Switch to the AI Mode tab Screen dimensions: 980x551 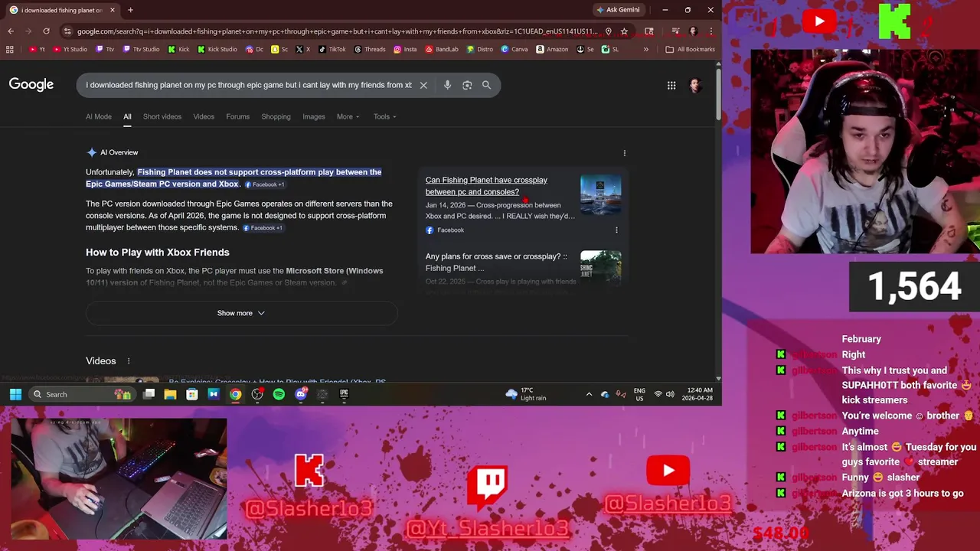point(99,116)
